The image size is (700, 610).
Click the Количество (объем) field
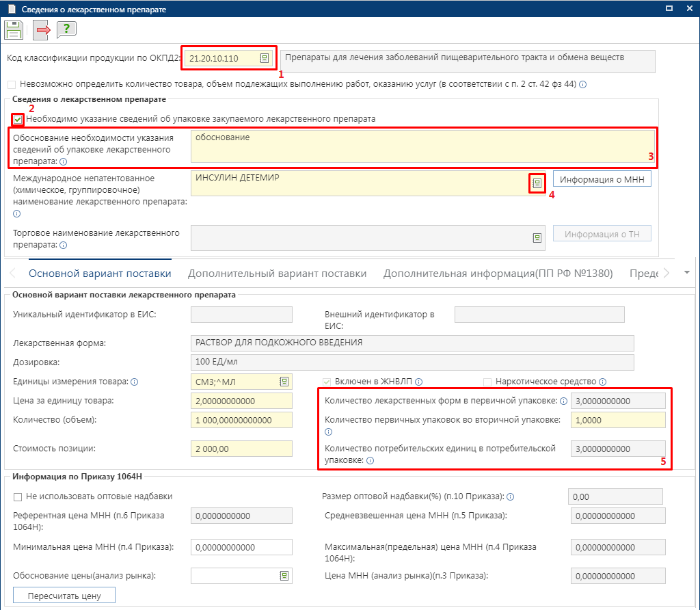pyautogui.click(x=241, y=420)
